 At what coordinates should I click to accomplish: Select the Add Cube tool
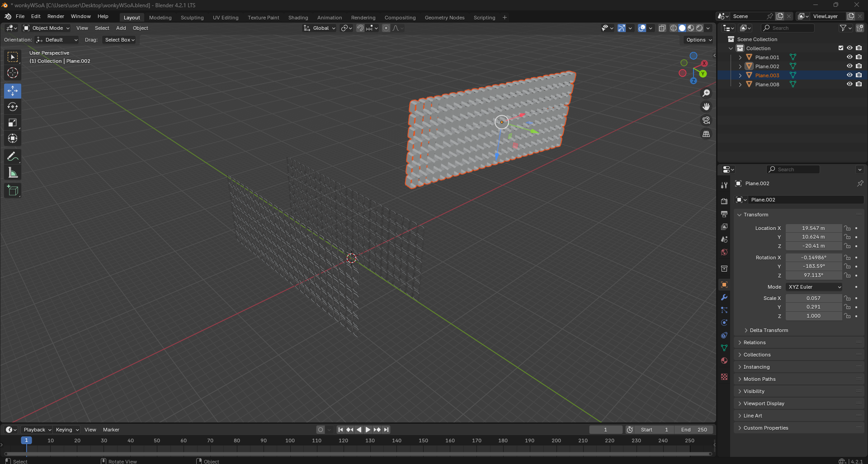[x=13, y=191]
